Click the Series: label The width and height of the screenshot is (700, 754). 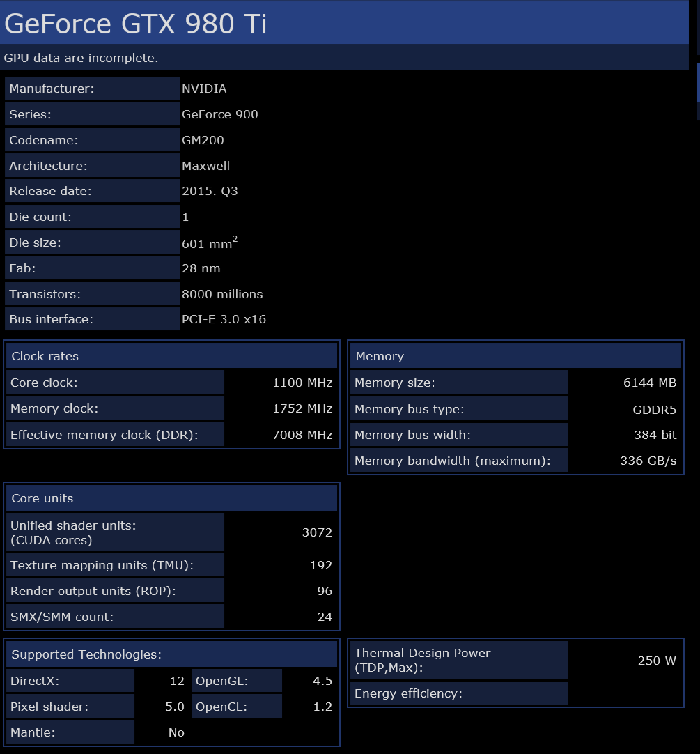93,114
